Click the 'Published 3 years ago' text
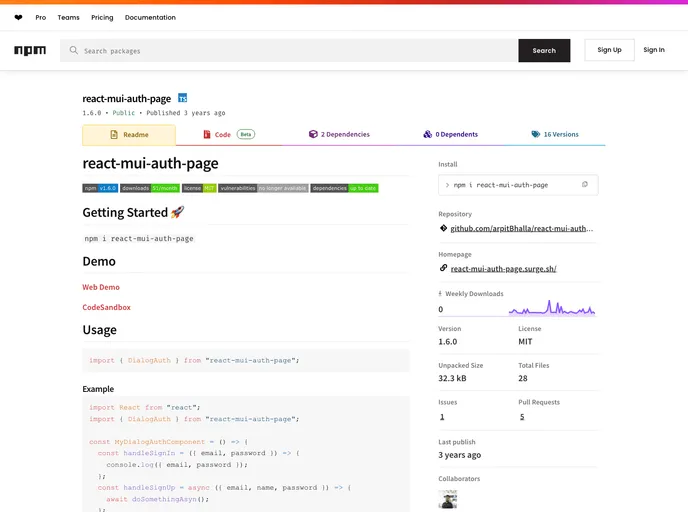Image resolution: width=688 pixels, height=512 pixels. [x=186, y=113]
